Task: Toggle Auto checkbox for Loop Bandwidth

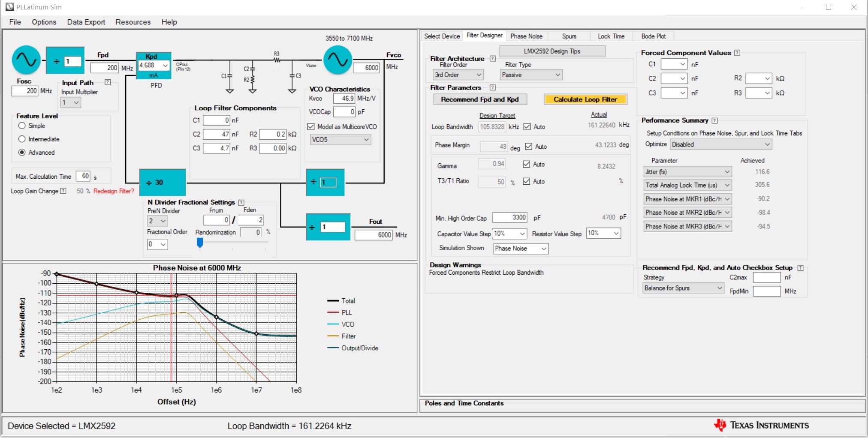Action: [527, 127]
